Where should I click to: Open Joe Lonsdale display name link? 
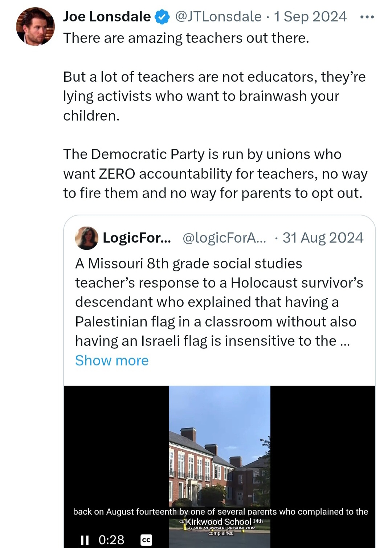(107, 17)
